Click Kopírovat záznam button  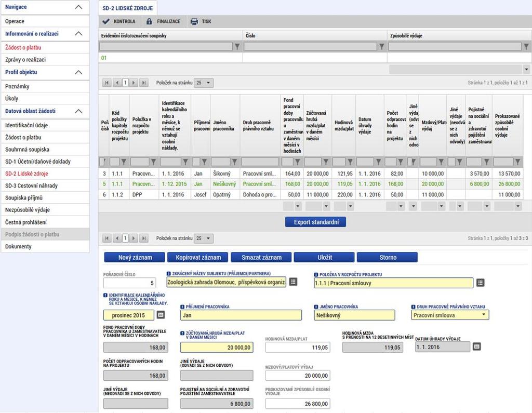pos(198,257)
